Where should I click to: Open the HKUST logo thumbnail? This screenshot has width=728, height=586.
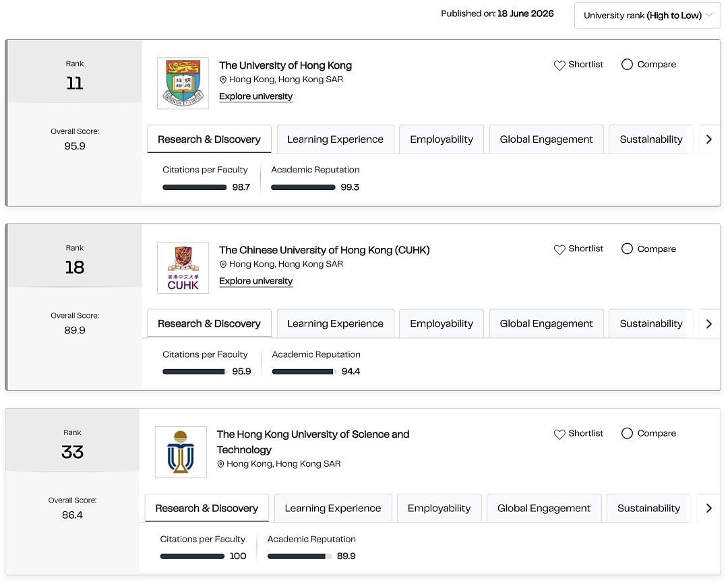[181, 453]
